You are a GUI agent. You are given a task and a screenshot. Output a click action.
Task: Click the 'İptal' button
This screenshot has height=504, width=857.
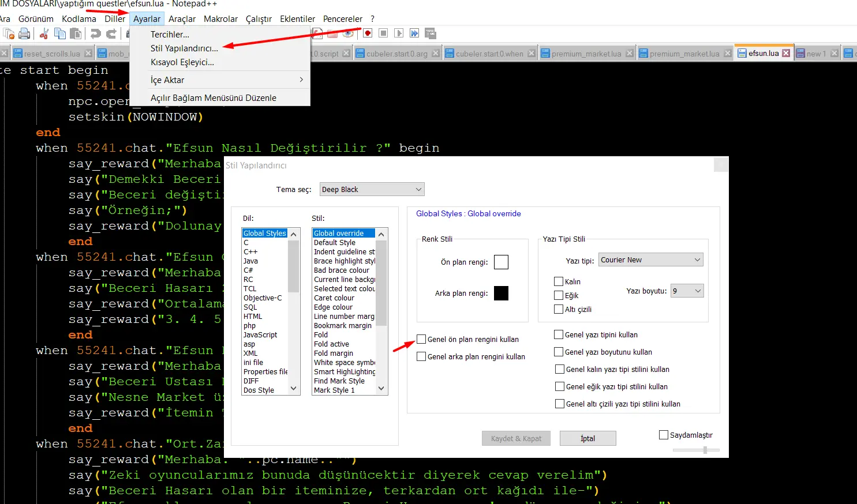(x=587, y=439)
